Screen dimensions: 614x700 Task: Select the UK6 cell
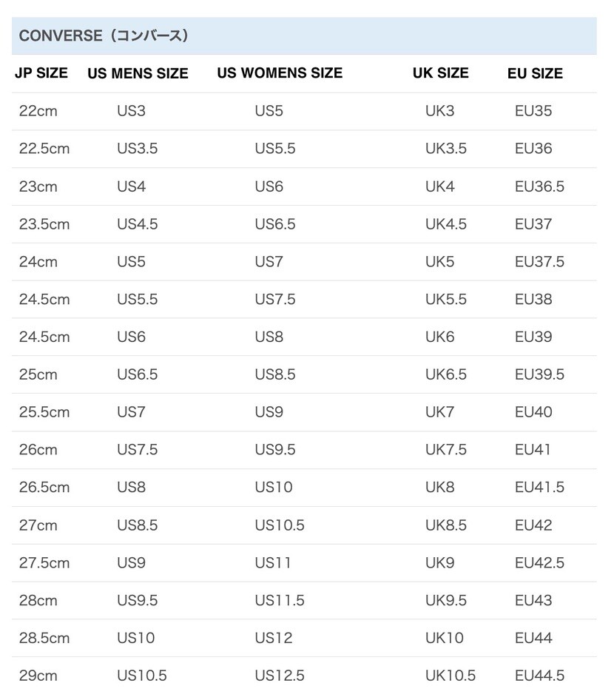(x=439, y=337)
